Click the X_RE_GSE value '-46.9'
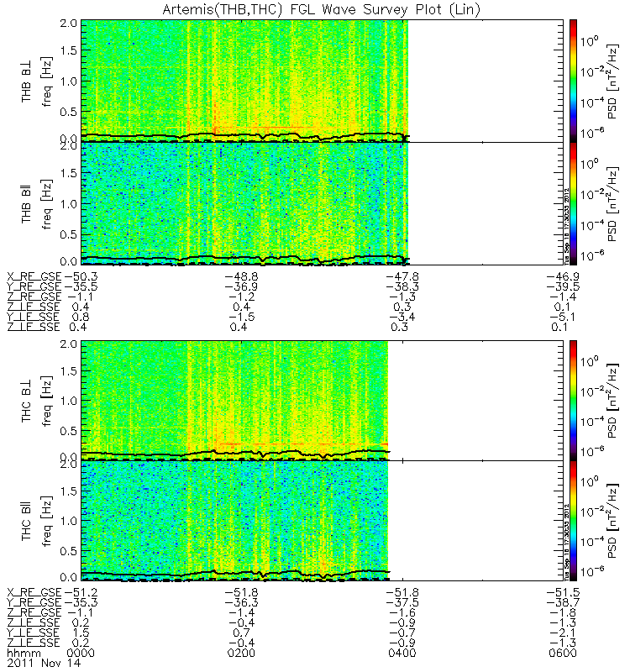Image resolution: width=630 pixels, height=672 pixels. click(563, 277)
